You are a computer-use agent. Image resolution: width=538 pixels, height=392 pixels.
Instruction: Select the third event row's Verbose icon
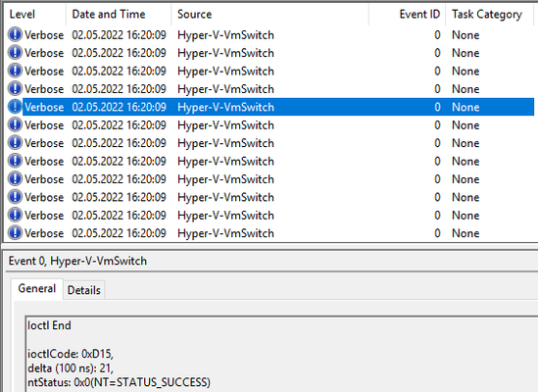[15, 71]
